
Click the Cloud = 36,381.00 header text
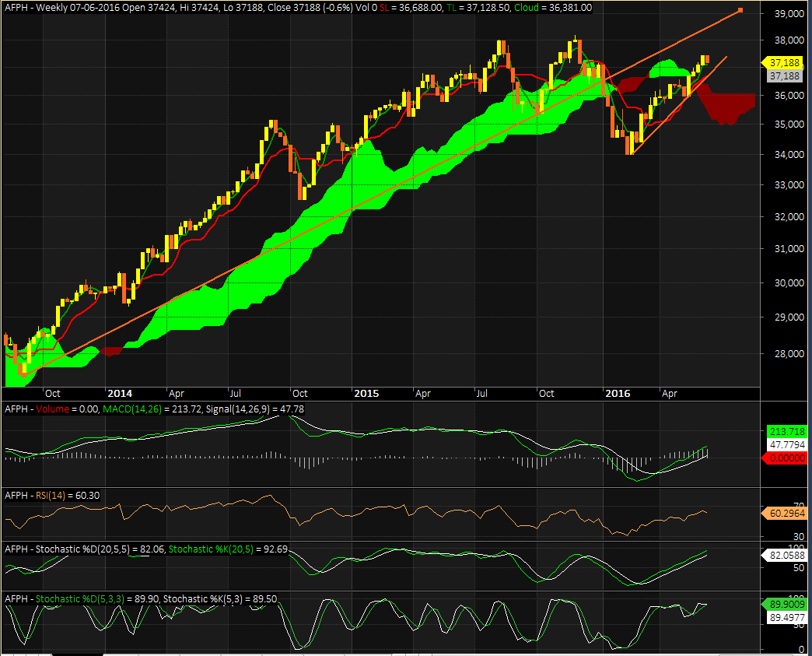(553, 8)
